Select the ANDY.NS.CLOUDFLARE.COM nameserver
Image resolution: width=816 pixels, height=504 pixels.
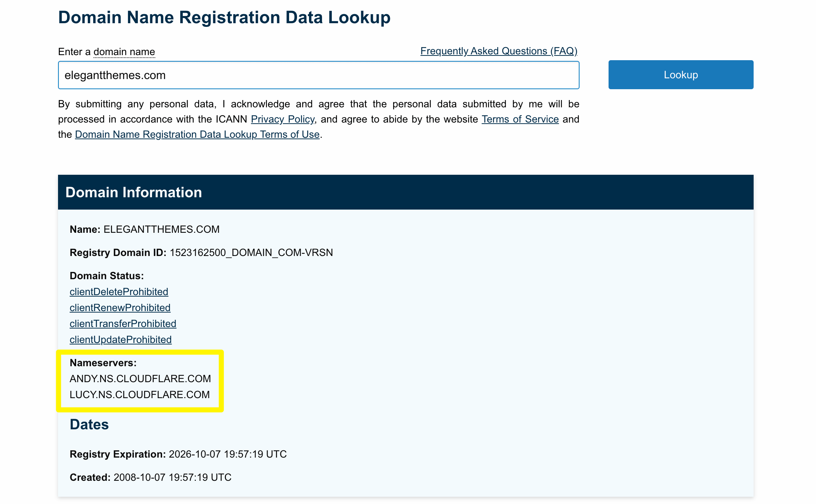tap(140, 379)
